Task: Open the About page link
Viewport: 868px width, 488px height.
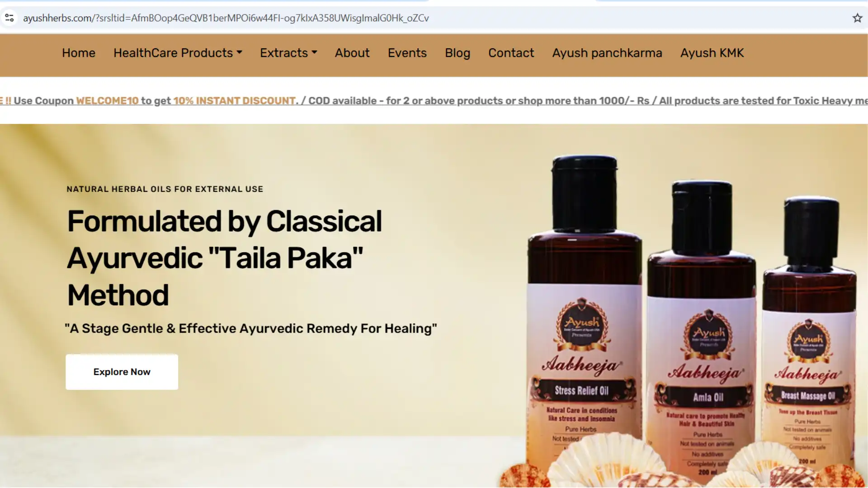Action: [x=352, y=53]
